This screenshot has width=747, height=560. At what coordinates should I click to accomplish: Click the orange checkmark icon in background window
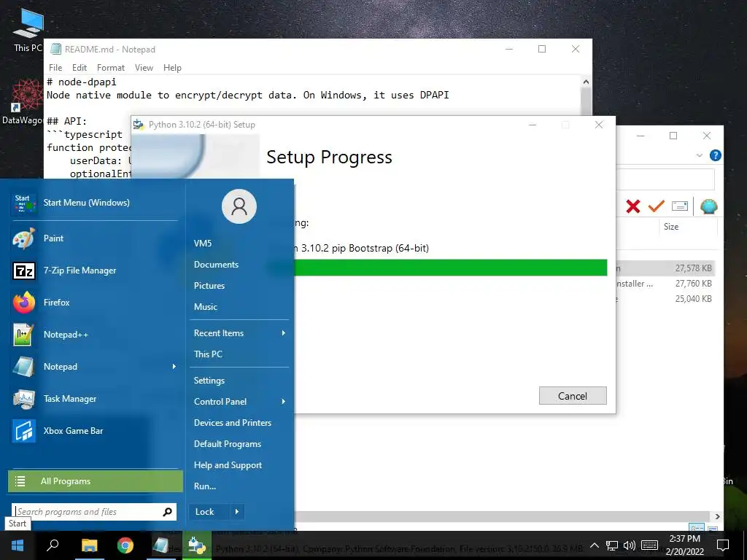(656, 206)
